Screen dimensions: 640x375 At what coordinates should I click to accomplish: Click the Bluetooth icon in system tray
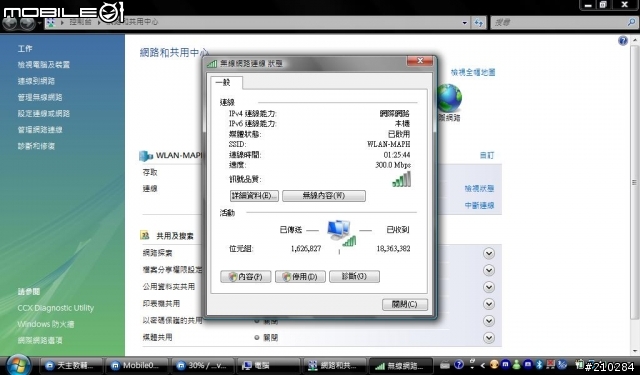(x=538, y=364)
